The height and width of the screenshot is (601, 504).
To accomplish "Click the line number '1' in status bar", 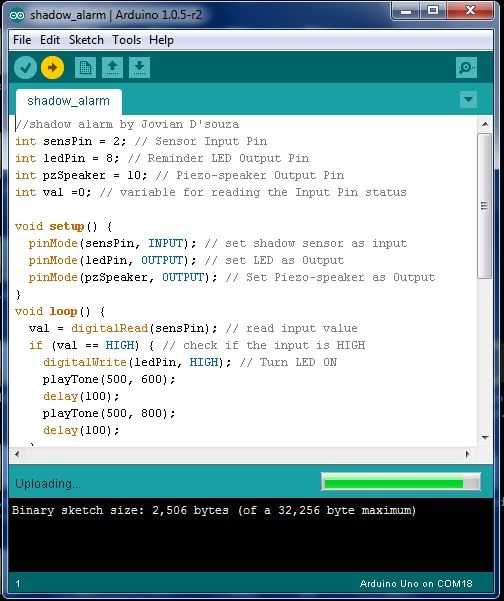I will click(x=18, y=584).
